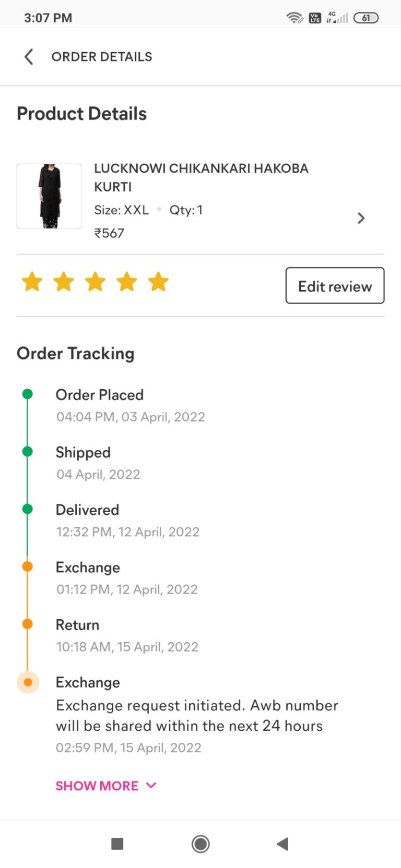Select the second rating star
Image resolution: width=401 pixels, height=868 pixels.
click(64, 282)
